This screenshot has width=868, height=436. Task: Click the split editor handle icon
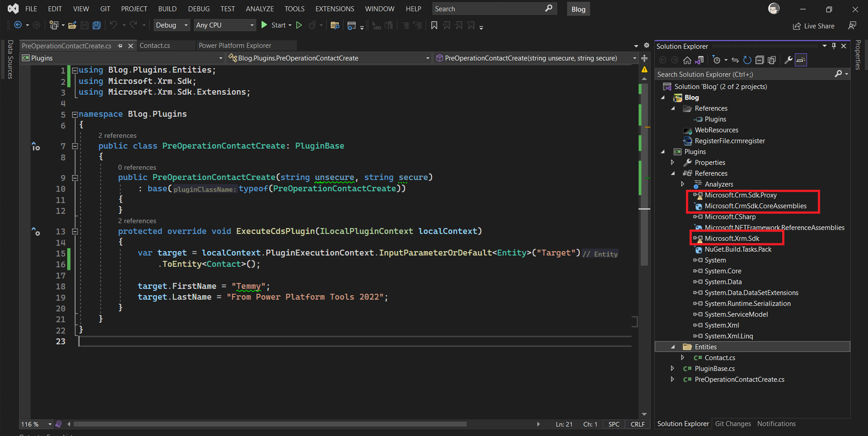point(644,58)
